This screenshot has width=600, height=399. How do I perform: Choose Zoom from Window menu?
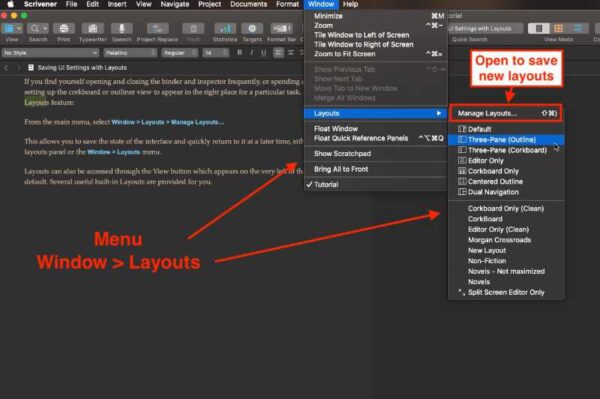point(376,26)
